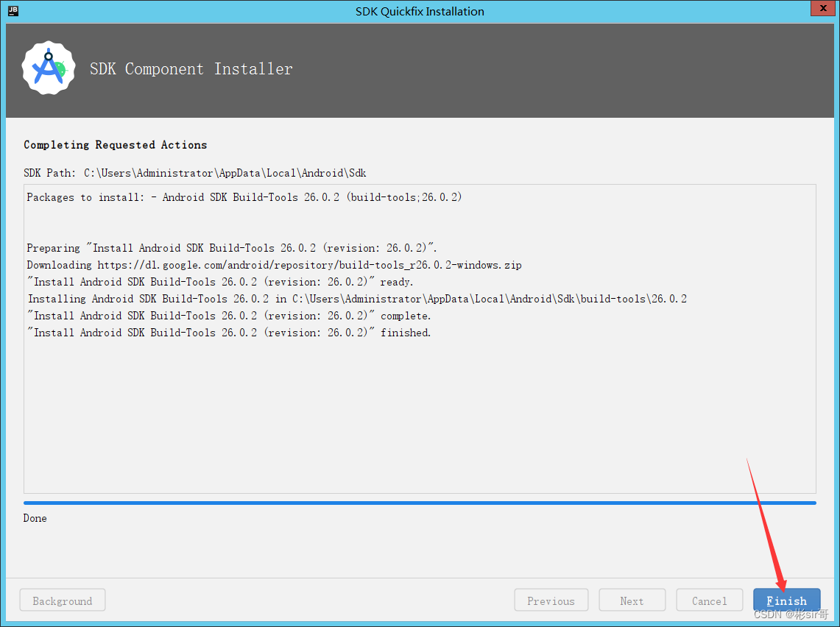Image resolution: width=840 pixels, height=627 pixels.
Task: Click the Previous button
Action: 551,601
